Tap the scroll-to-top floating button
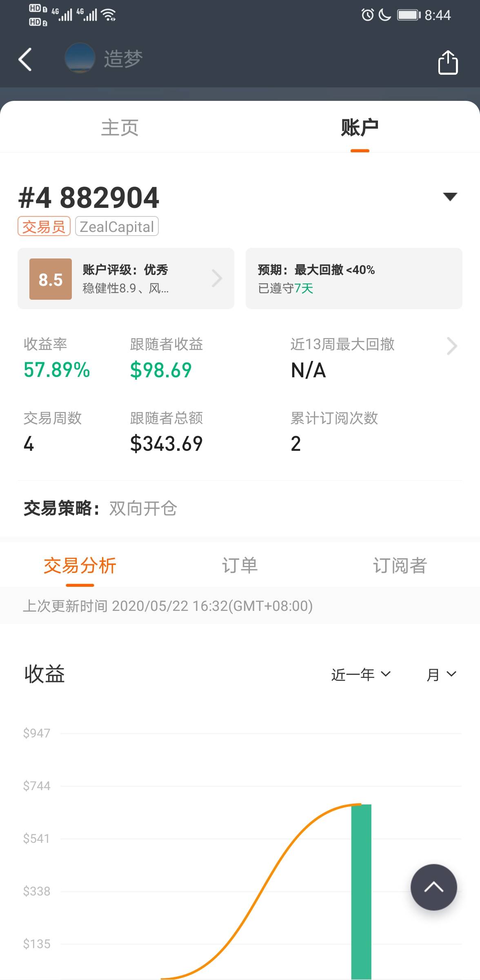The image size is (480, 980). coord(433,887)
